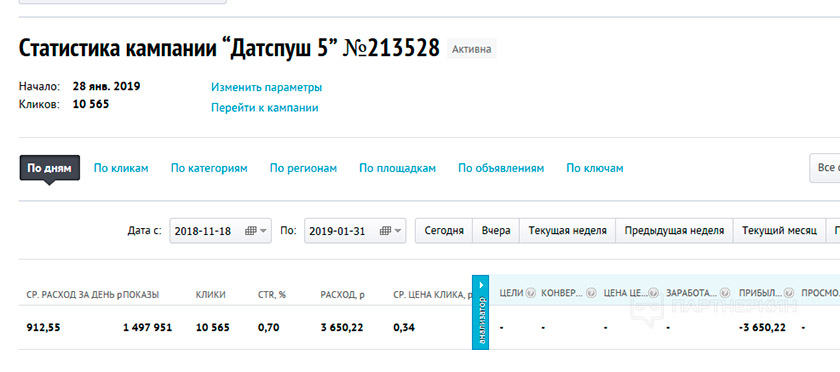This screenshot has width=840, height=372.
Task: Click the 'Активна' status badge
Action: (x=471, y=49)
